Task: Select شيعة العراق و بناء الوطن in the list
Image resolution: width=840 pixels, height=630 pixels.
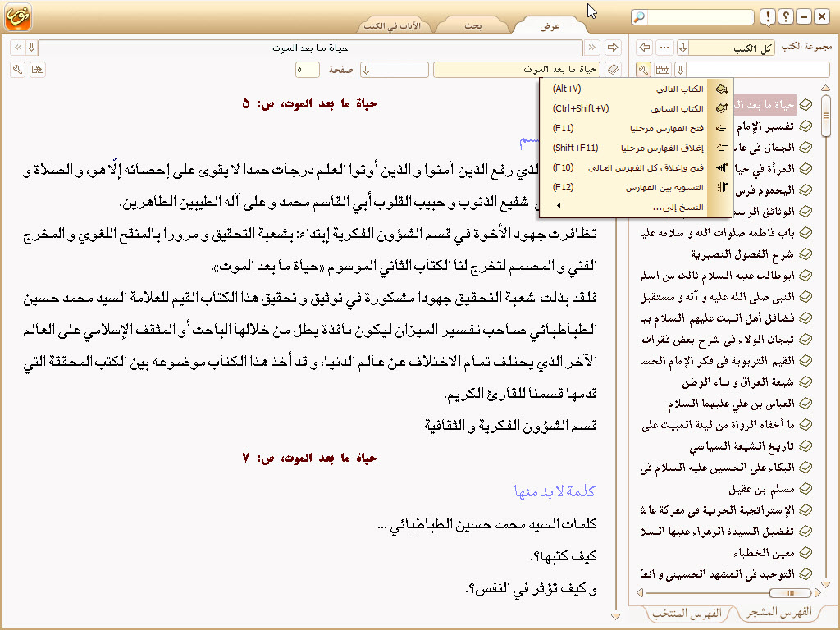Action: click(x=737, y=382)
